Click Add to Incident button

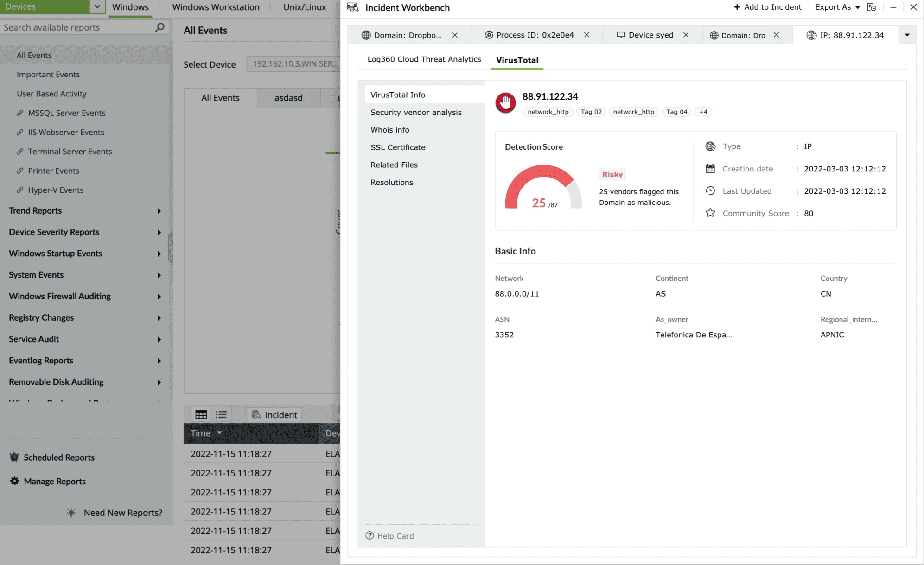point(768,7)
